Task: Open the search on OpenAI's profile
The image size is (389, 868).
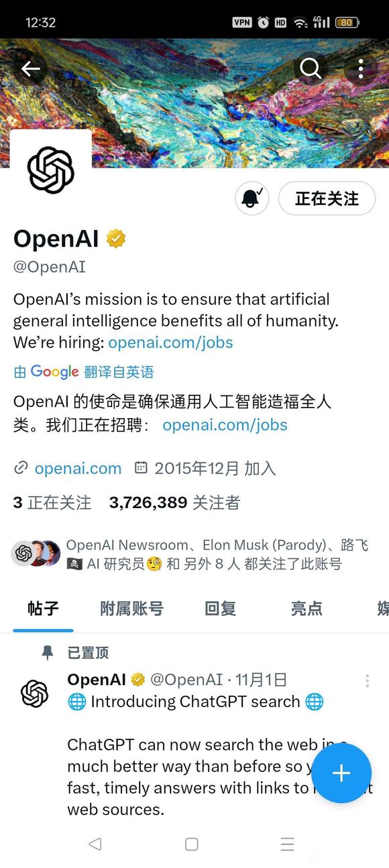Action: (311, 69)
